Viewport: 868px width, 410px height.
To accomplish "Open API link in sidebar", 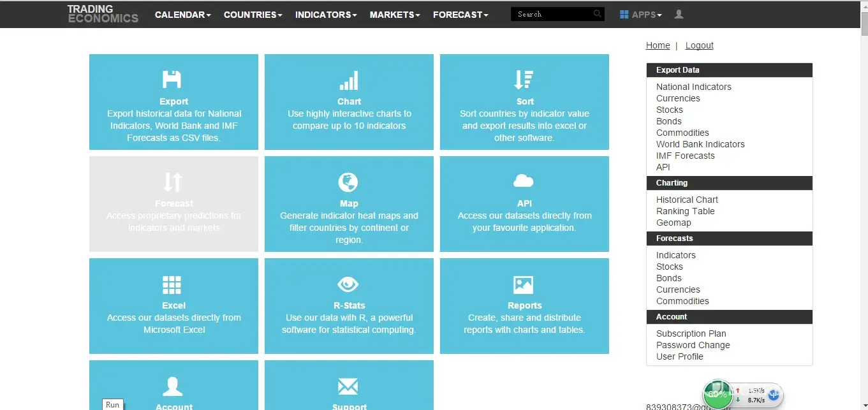I will pos(663,167).
